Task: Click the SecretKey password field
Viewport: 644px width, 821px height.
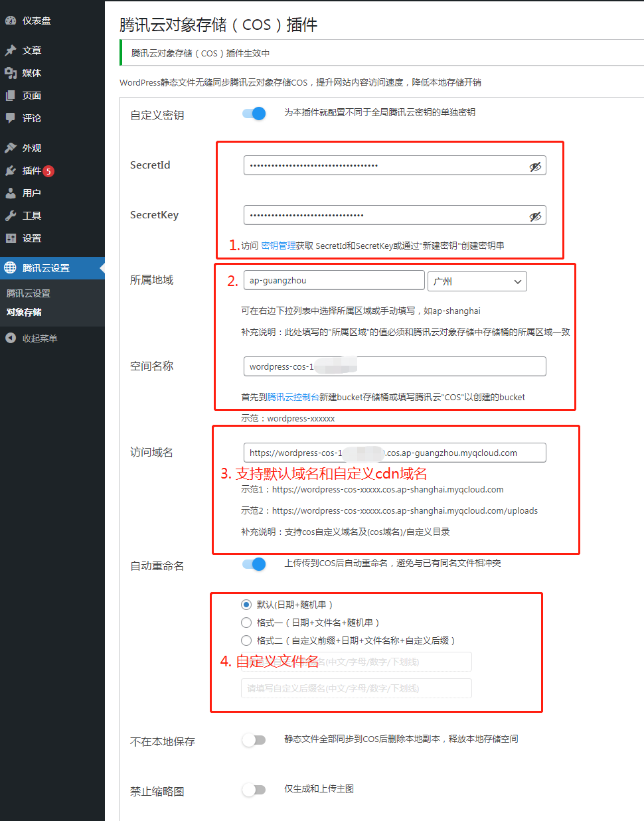Action: tap(395, 215)
